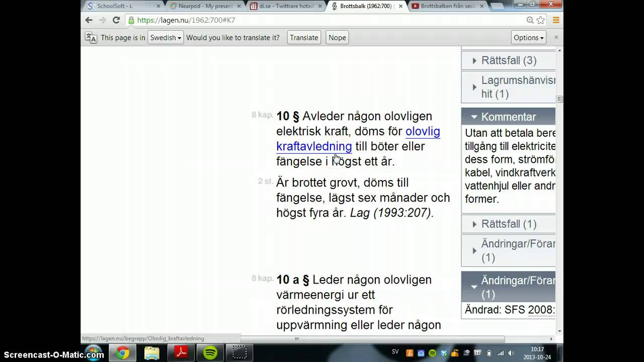Click the vertical scrollbar thumb
Viewport: 644px width, 362px height.
click(x=559, y=99)
